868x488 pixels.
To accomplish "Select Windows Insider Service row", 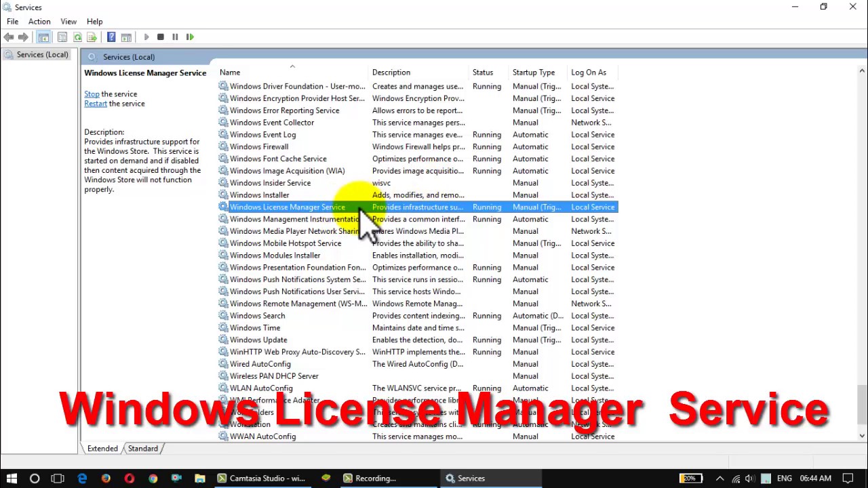I will pyautogui.click(x=417, y=183).
